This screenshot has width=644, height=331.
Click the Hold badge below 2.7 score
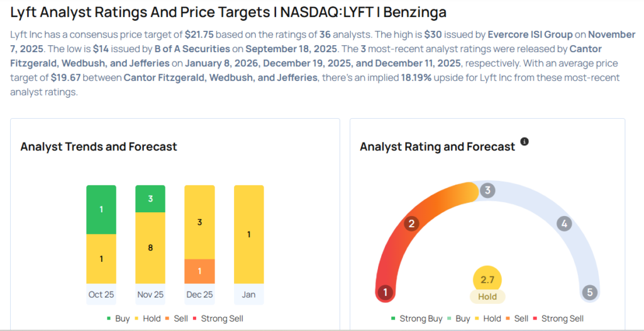click(x=487, y=296)
